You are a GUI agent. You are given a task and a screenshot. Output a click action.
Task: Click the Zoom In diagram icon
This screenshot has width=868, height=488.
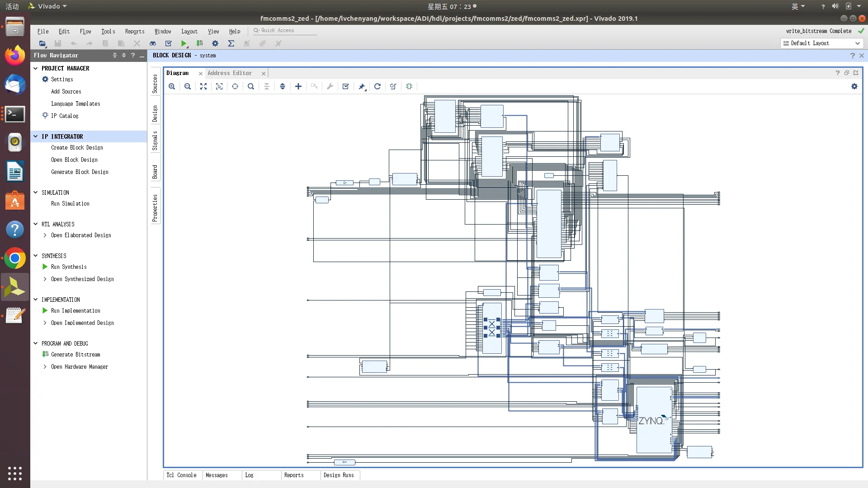pyautogui.click(x=172, y=86)
